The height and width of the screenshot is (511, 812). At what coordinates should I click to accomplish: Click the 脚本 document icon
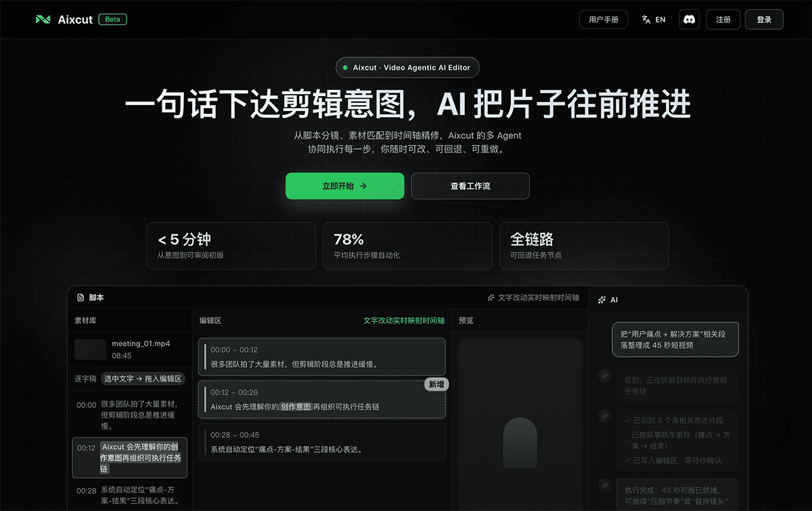pos(81,297)
